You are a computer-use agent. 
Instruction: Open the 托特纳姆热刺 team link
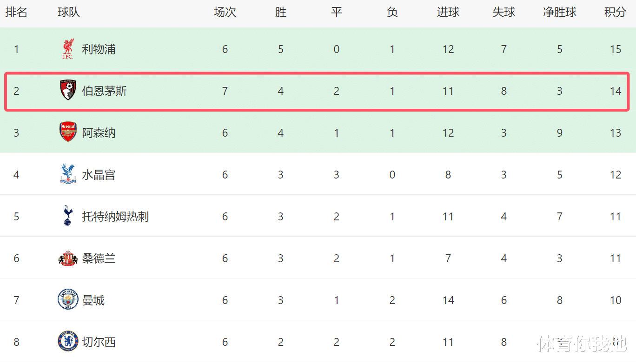[x=115, y=217]
